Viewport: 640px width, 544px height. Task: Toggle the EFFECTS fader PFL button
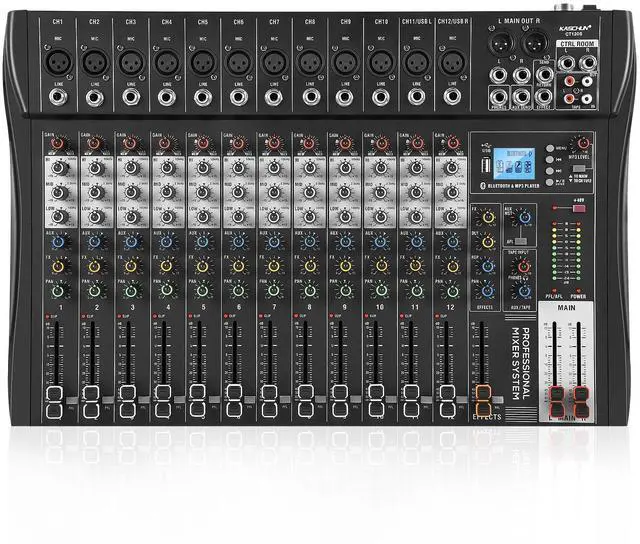(498, 400)
